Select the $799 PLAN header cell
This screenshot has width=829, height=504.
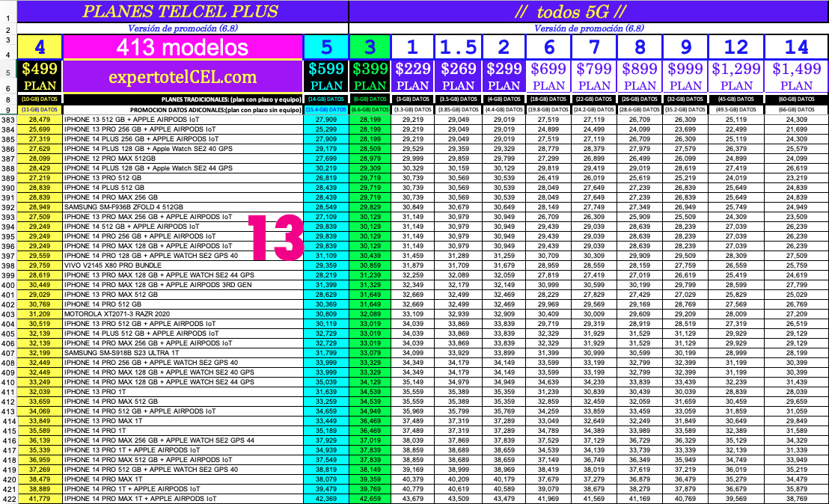(594, 77)
